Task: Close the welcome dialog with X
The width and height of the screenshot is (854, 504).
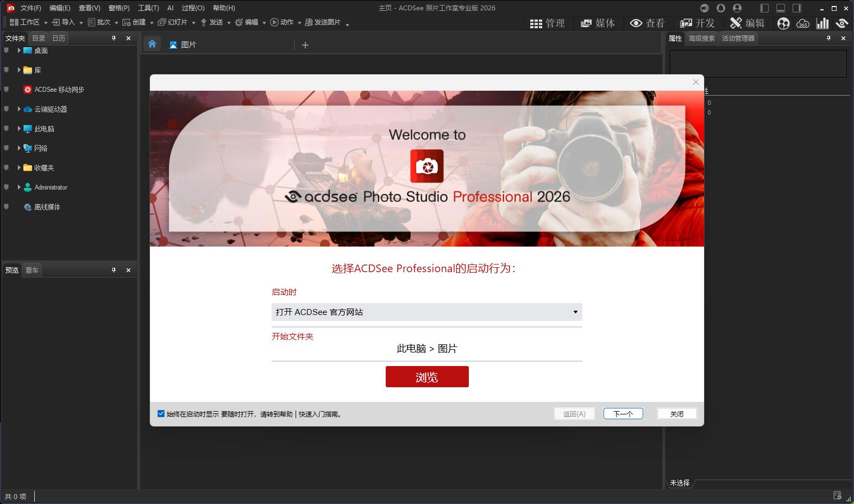Action: coord(695,82)
